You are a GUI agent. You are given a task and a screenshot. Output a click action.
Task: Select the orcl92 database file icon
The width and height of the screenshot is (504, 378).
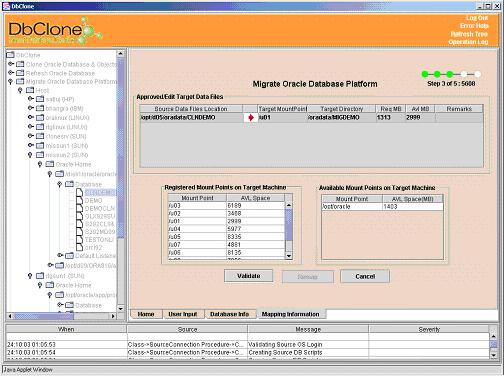[x=79, y=247]
